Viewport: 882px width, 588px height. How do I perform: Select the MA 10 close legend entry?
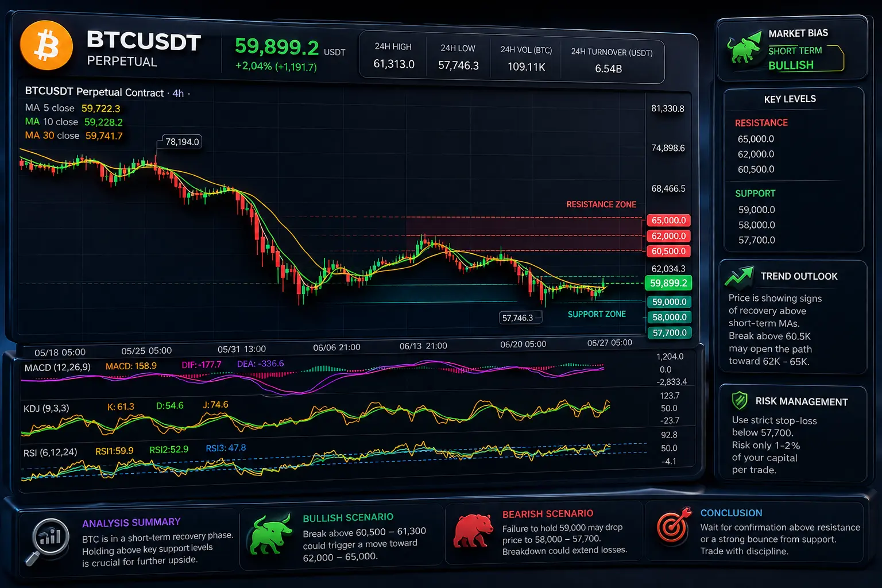click(74, 122)
